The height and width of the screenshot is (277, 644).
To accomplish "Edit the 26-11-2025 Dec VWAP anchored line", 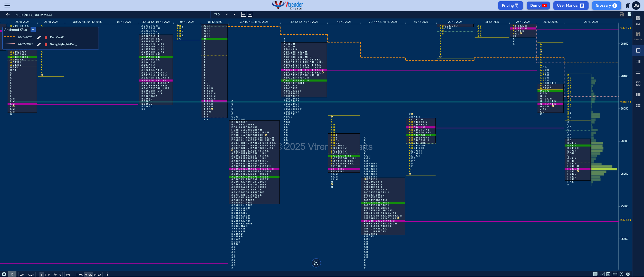I will pyautogui.click(x=39, y=37).
